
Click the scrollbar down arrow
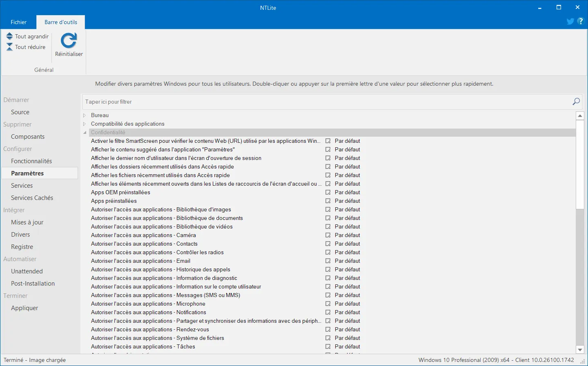pyautogui.click(x=580, y=350)
